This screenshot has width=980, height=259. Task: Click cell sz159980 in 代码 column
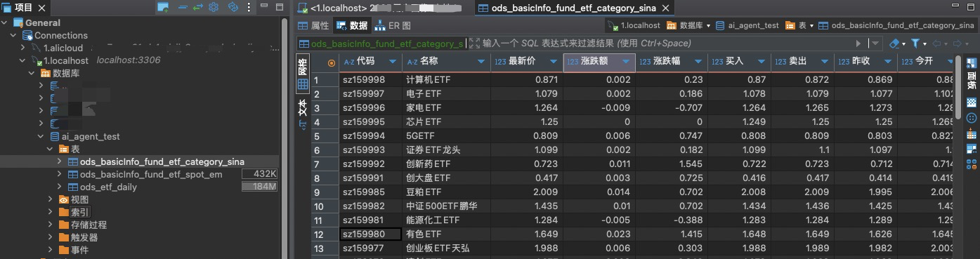coord(370,234)
